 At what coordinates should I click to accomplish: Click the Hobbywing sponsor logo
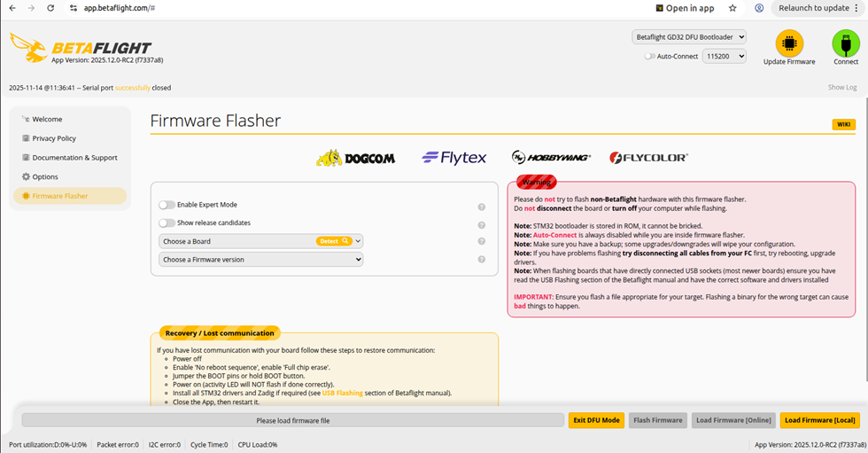(551, 157)
